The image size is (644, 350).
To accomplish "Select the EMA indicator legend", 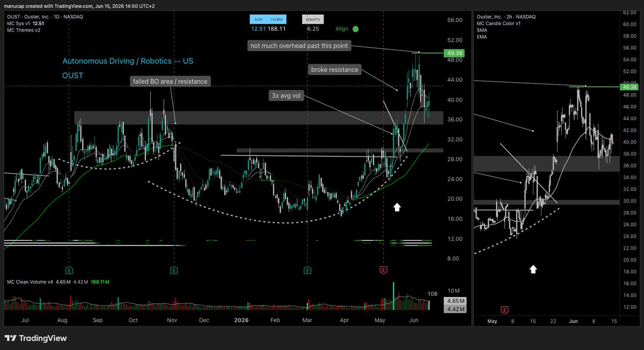I will tap(482, 36).
